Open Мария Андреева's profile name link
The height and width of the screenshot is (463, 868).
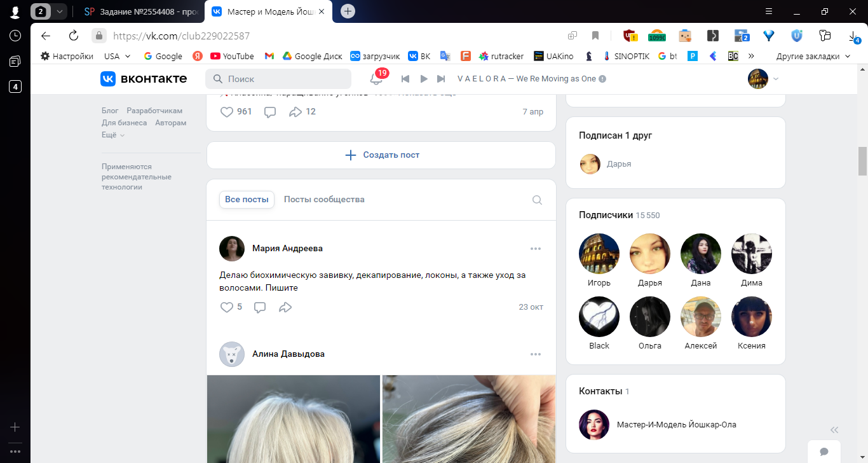[287, 249]
